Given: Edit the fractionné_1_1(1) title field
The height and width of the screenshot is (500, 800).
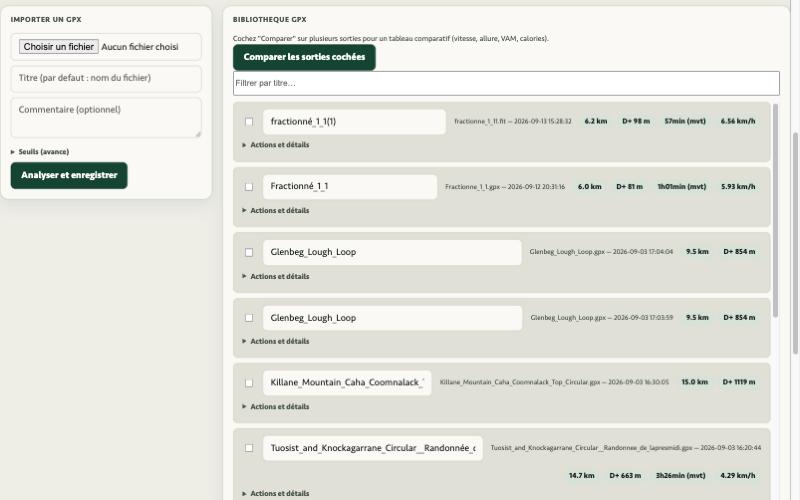Looking at the screenshot, I should tap(354, 121).
